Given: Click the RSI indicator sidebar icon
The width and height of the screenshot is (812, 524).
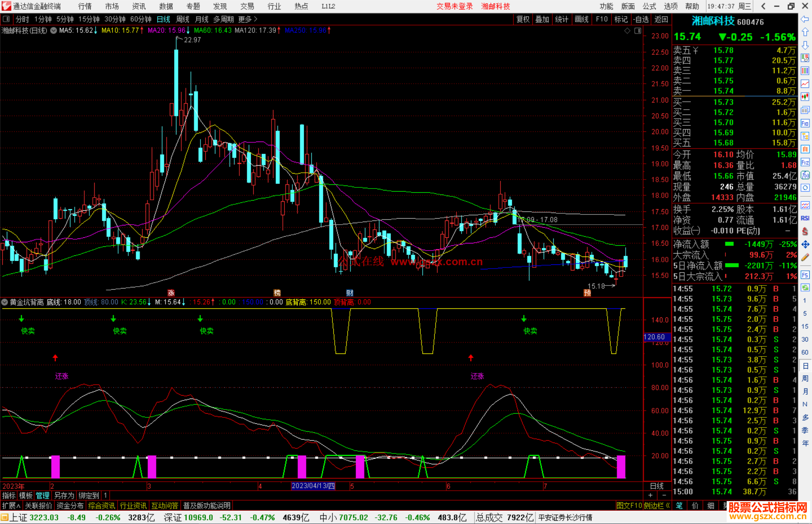Looking at the screenshot, I should [x=805, y=218].
